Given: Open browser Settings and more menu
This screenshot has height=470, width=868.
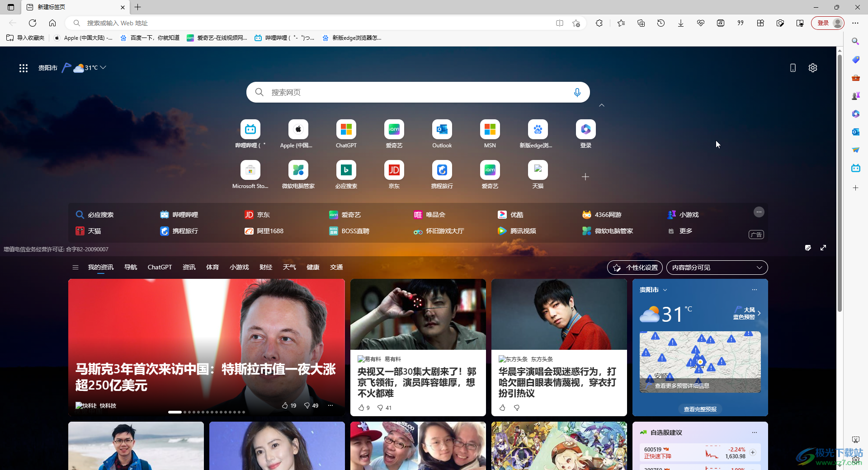Looking at the screenshot, I should [x=855, y=23].
